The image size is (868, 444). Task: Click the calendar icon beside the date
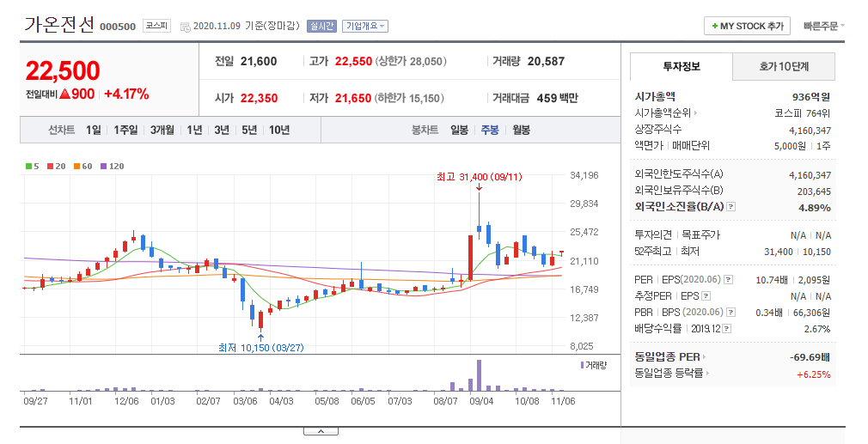coord(186,27)
